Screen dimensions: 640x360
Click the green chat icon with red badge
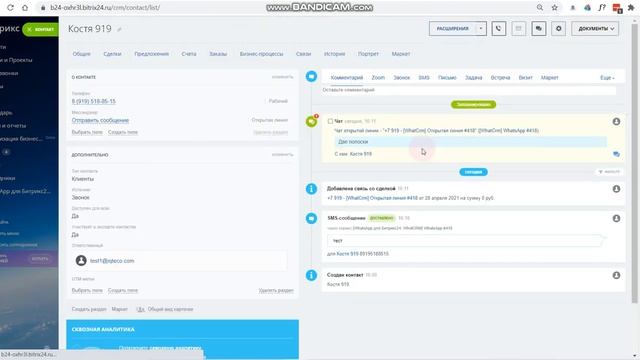tap(312, 121)
